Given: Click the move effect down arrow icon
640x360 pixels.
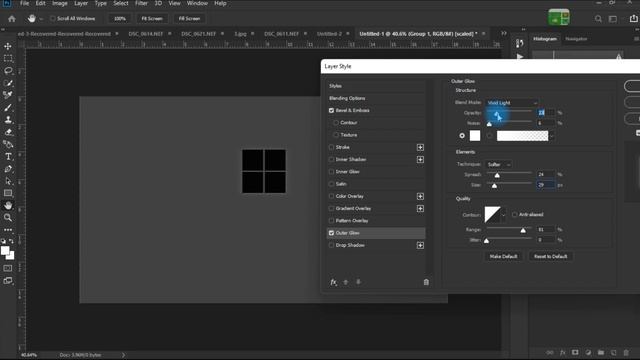Looking at the screenshot, I should [x=358, y=282].
